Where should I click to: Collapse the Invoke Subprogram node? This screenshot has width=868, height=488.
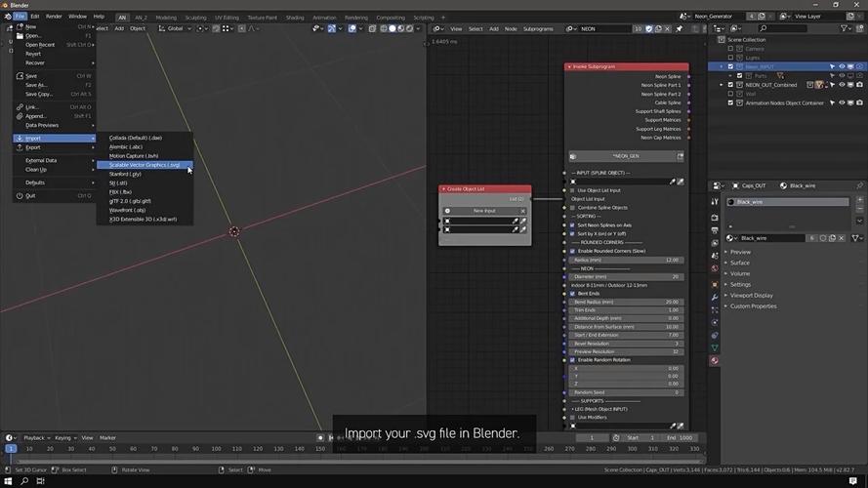click(x=569, y=66)
